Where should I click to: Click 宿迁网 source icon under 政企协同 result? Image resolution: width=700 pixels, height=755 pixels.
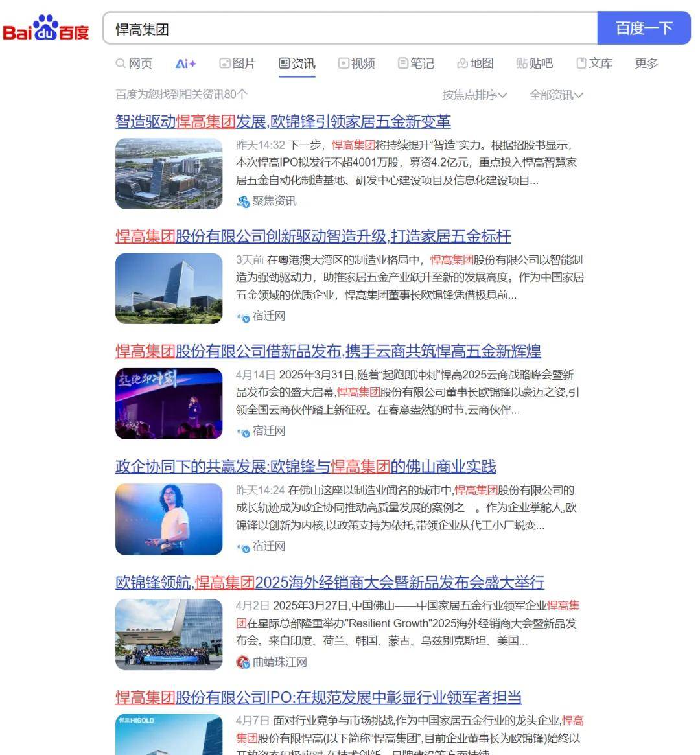243,548
